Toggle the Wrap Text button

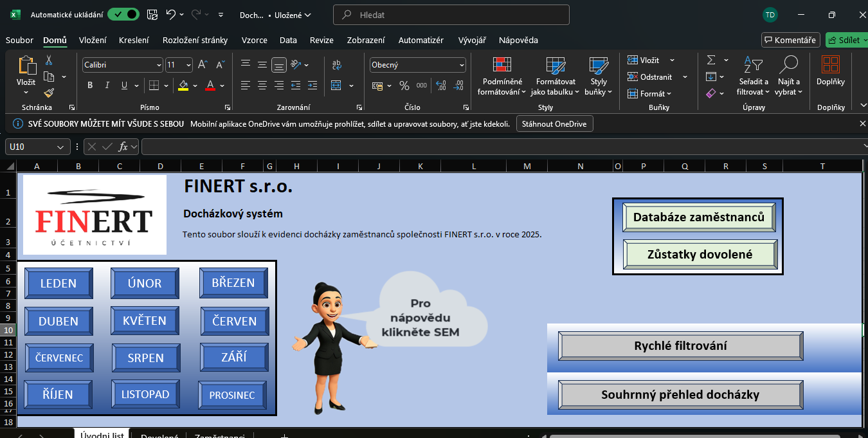tap(336, 65)
